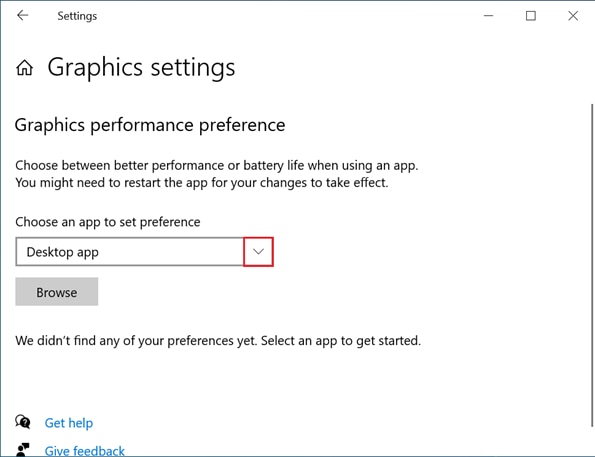Minimize the Settings window

click(488, 16)
